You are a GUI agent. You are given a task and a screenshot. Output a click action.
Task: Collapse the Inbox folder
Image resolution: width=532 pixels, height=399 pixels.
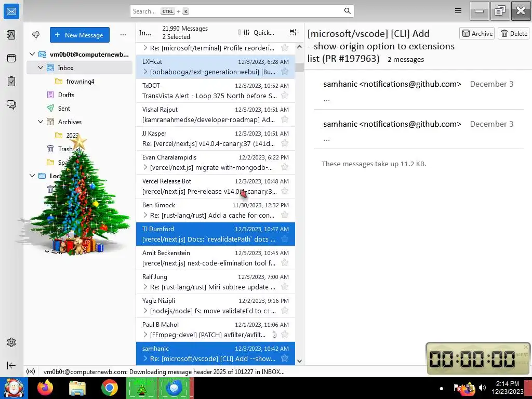tap(41, 68)
